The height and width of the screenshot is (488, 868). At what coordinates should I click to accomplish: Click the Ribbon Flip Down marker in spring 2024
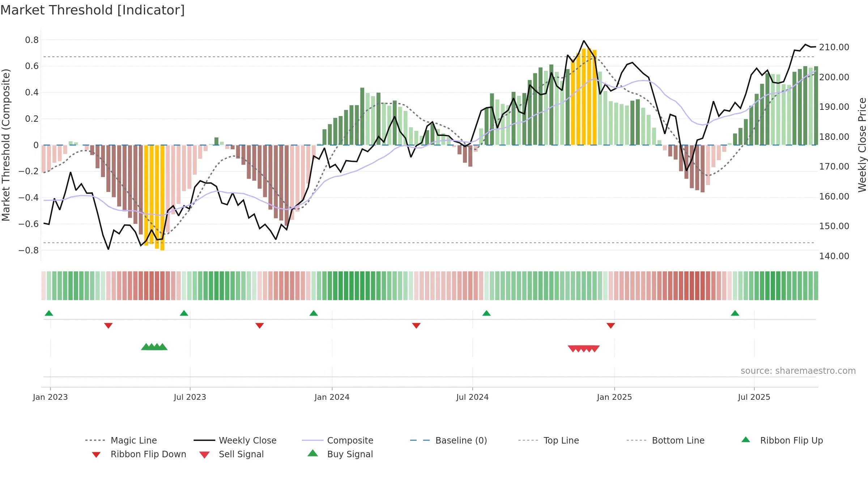(416, 325)
